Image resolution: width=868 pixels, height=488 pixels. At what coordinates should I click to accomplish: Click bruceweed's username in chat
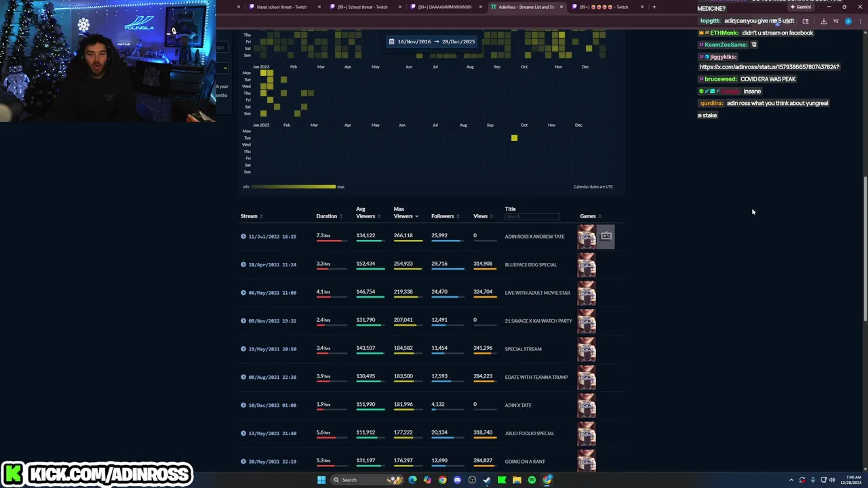pos(722,79)
